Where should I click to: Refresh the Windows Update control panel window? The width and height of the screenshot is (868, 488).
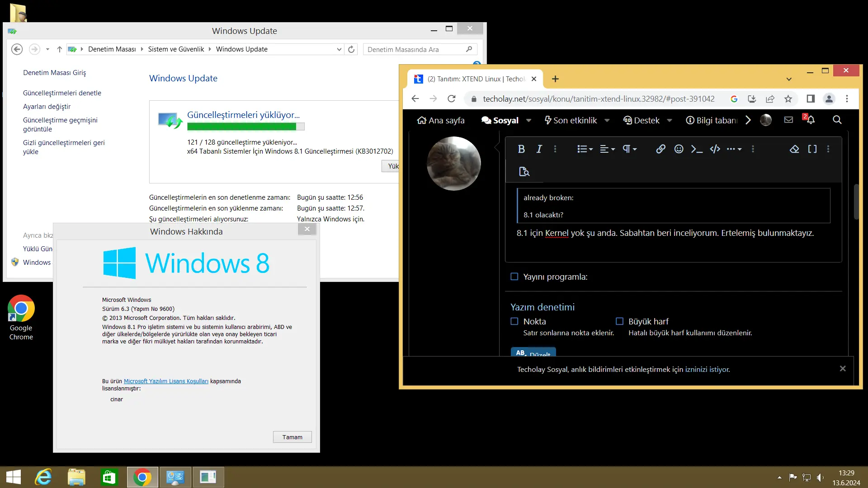coord(351,49)
